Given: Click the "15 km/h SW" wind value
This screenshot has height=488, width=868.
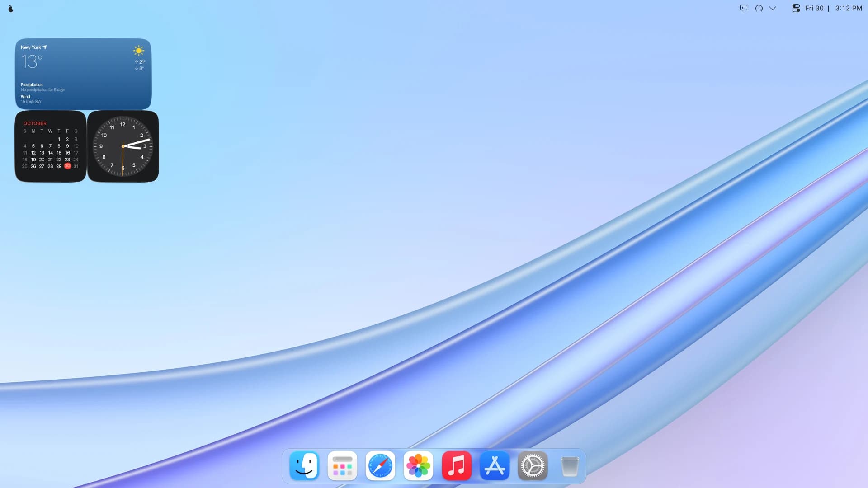Looking at the screenshot, I should (x=31, y=102).
